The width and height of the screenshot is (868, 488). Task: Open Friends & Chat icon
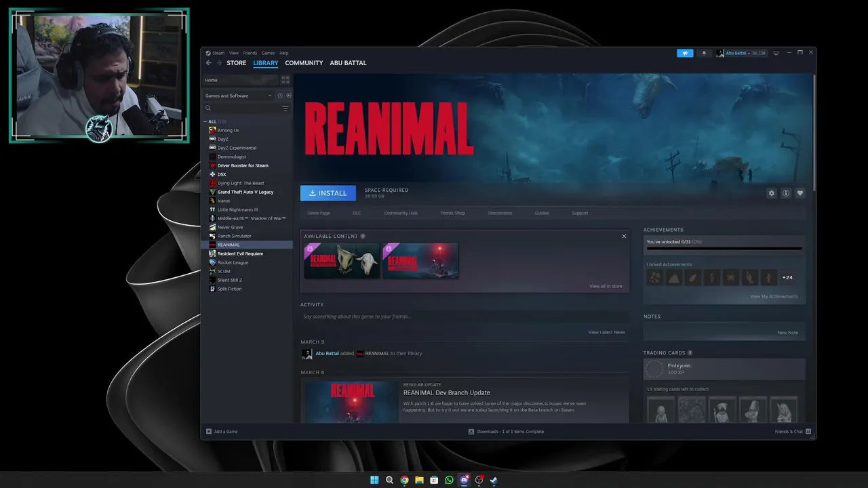808,431
